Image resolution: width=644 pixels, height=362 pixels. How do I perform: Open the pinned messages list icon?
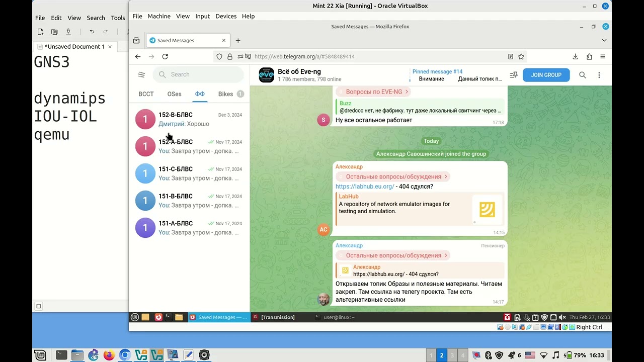tap(514, 75)
